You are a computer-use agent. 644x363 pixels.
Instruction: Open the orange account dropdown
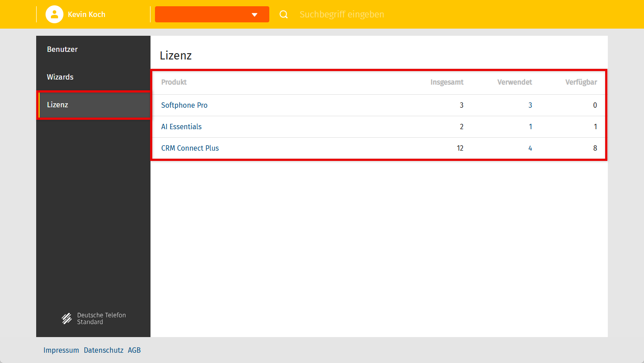212,14
